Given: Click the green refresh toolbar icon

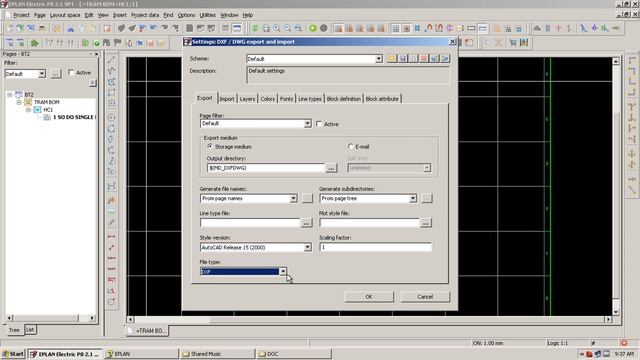Looking at the screenshot, I should pos(256,28).
